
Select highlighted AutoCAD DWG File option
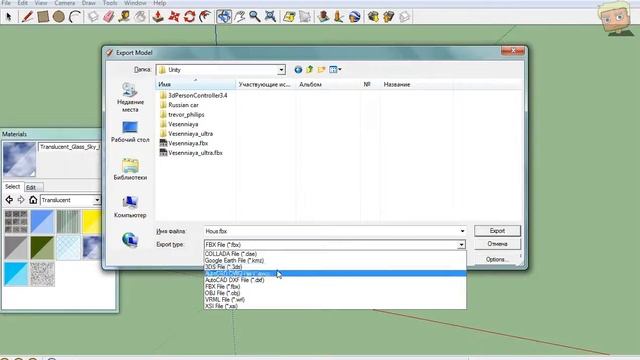pos(335,273)
